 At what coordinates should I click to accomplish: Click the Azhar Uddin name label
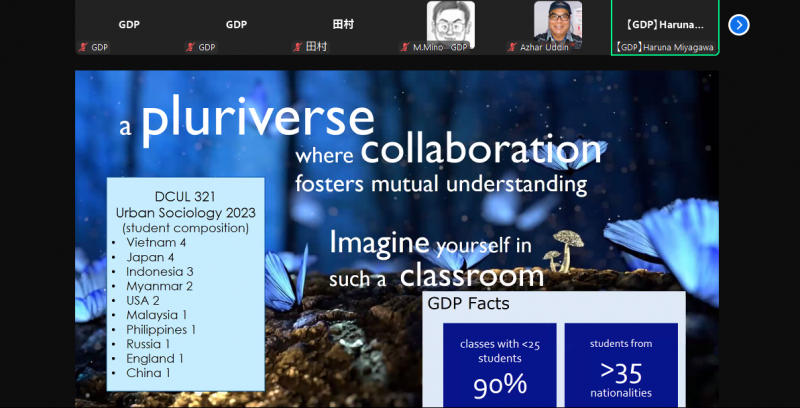click(x=544, y=47)
